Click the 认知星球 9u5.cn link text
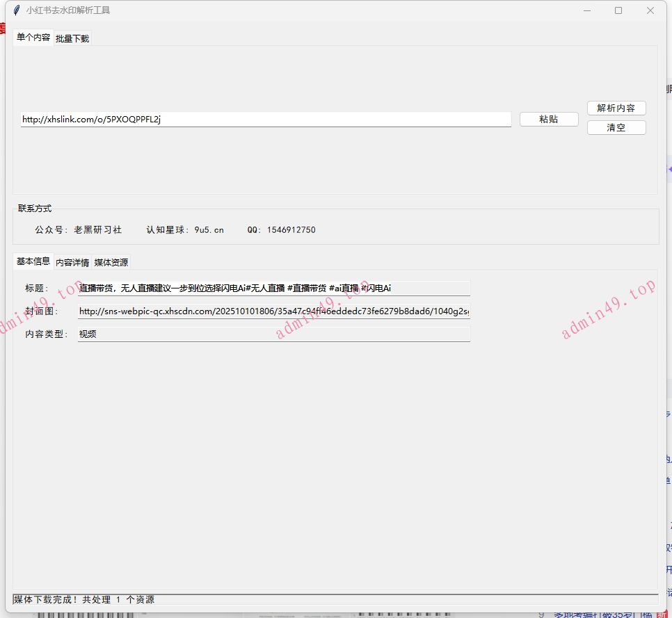The height and width of the screenshot is (618, 672). coord(186,229)
